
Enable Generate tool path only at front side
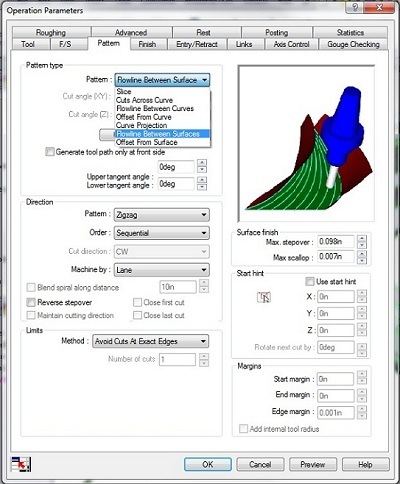point(50,152)
